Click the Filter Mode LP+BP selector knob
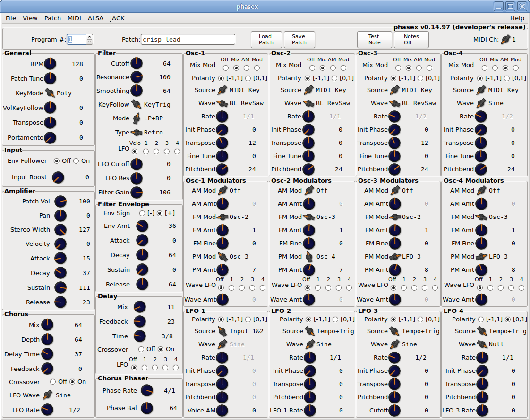530x420 pixels. [137, 118]
